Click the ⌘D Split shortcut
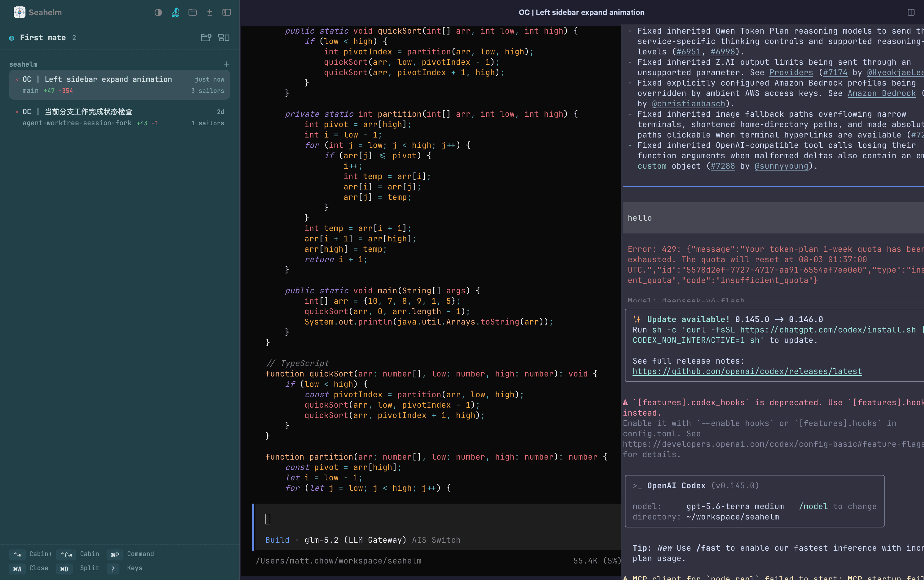Viewport: 924px width, 580px height. 78,568
